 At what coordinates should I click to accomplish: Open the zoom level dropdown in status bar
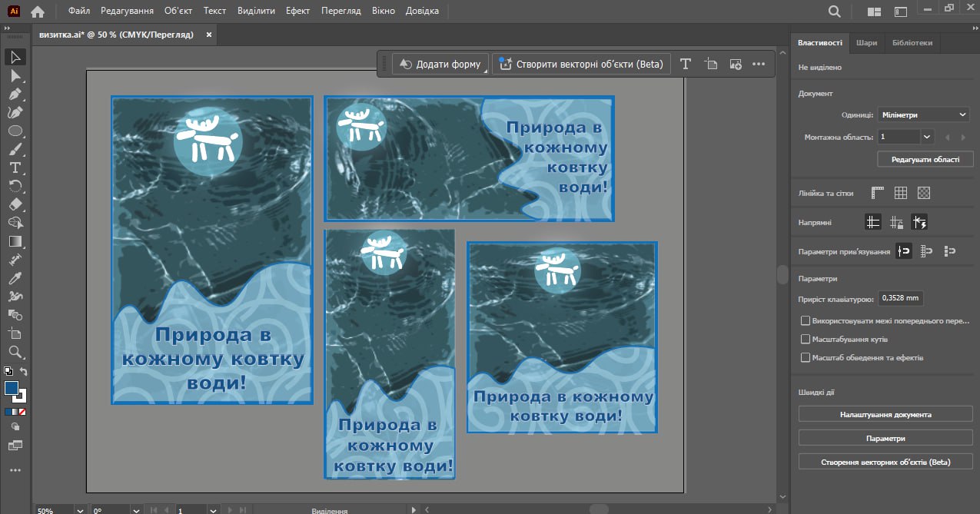pos(80,510)
